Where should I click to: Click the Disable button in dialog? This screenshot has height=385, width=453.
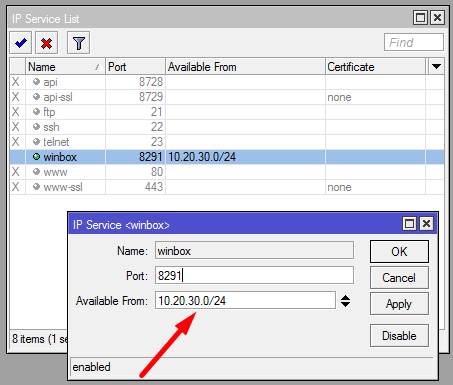[x=399, y=336]
